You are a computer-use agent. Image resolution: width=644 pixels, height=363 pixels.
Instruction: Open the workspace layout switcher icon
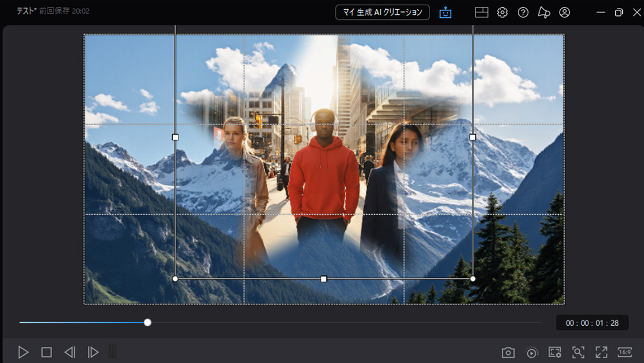click(482, 12)
